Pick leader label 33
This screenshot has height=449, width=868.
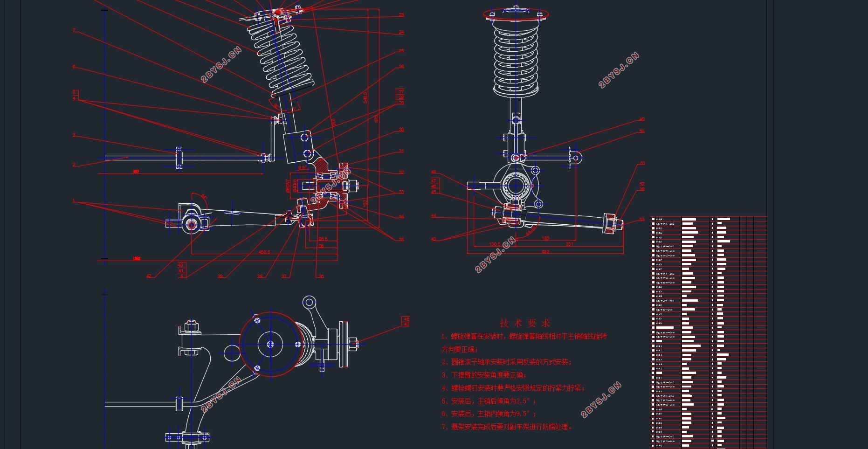click(401, 192)
